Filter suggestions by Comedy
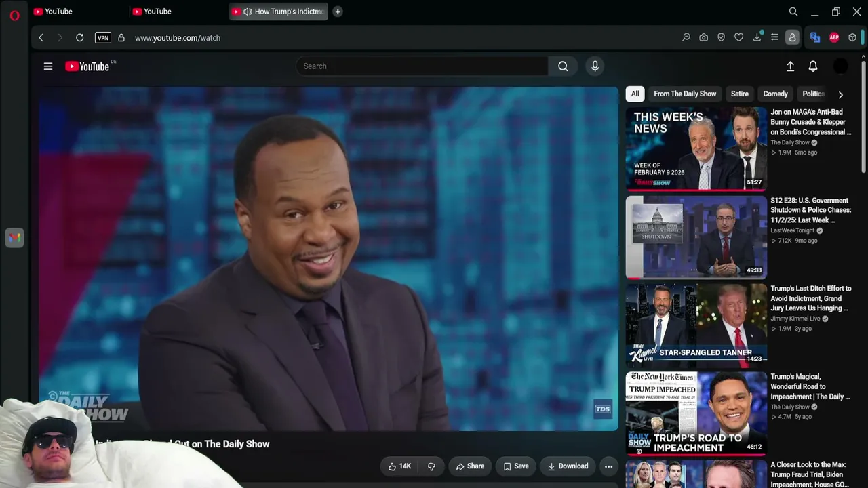This screenshot has width=868, height=488. click(775, 94)
